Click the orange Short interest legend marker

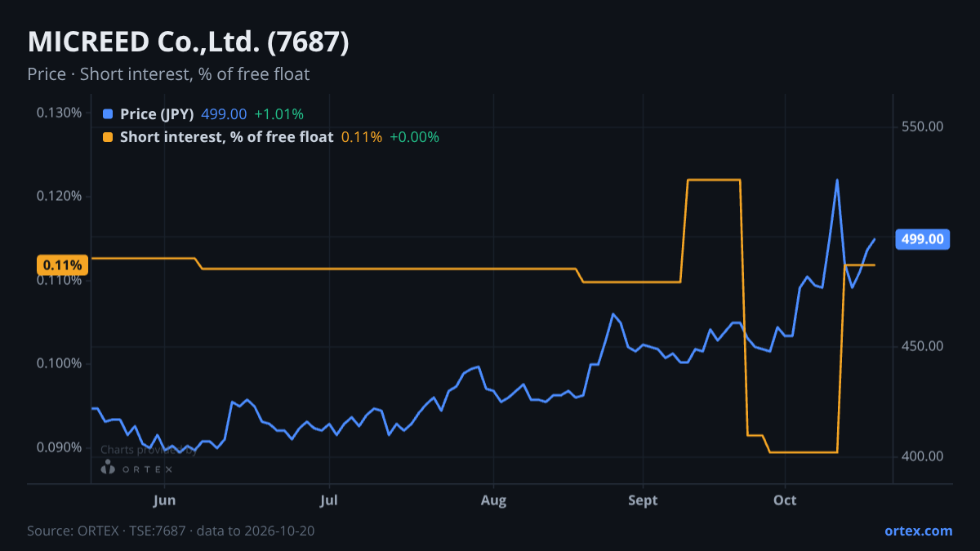click(108, 137)
